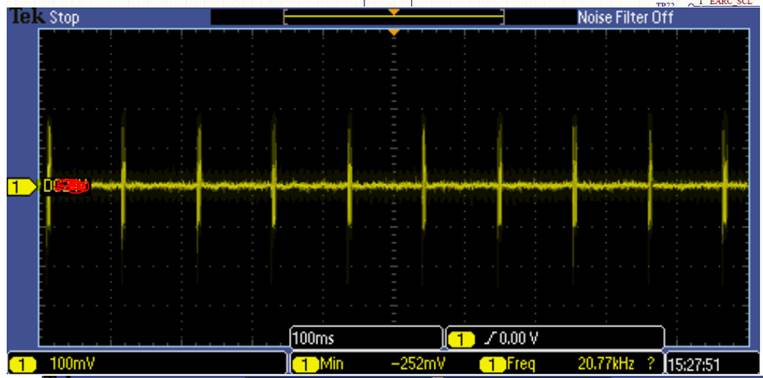Click the channel 1 ground reference marker
This screenshot has width=763, height=378.
pyautogui.click(x=22, y=187)
